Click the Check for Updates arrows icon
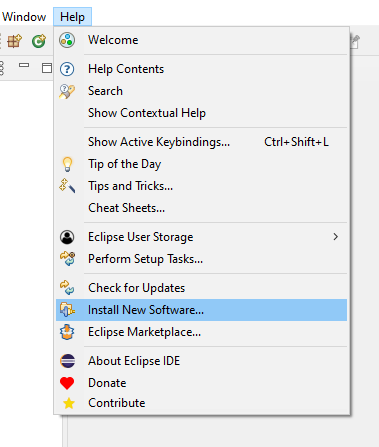This screenshot has width=379, height=447. tap(67, 288)
